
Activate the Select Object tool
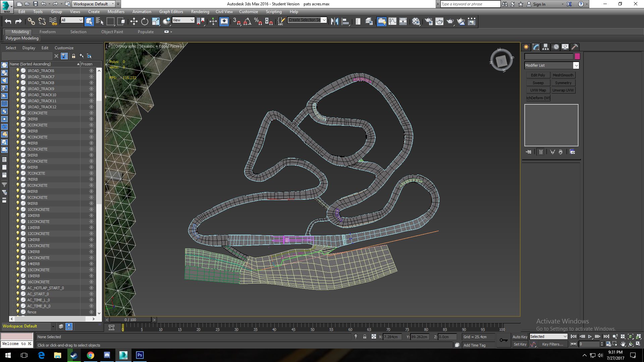[x=89, y=21]
